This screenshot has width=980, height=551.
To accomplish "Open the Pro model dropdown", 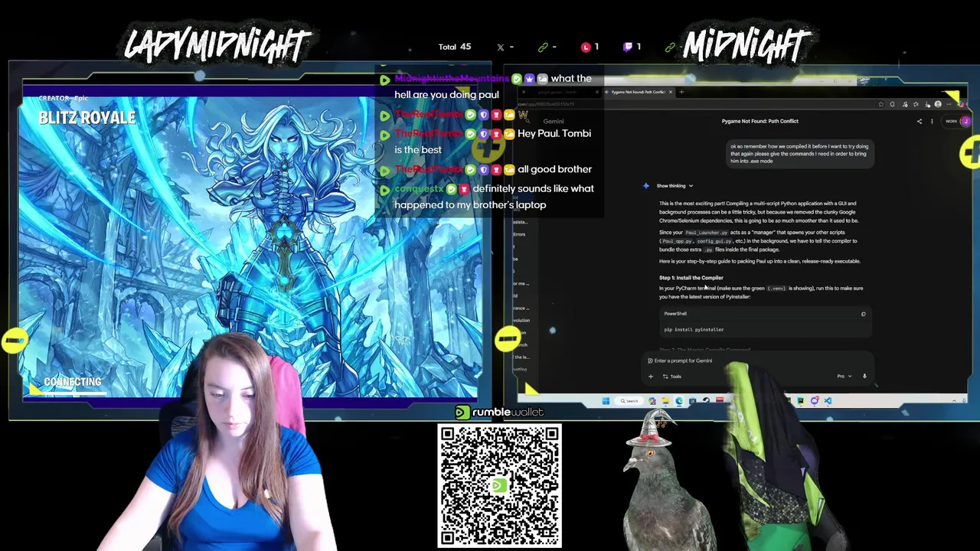I will tap(844, 376).
